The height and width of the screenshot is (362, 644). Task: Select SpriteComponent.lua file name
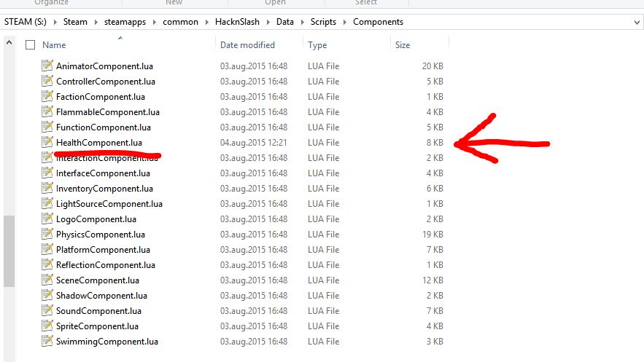(x=97, y=326)
